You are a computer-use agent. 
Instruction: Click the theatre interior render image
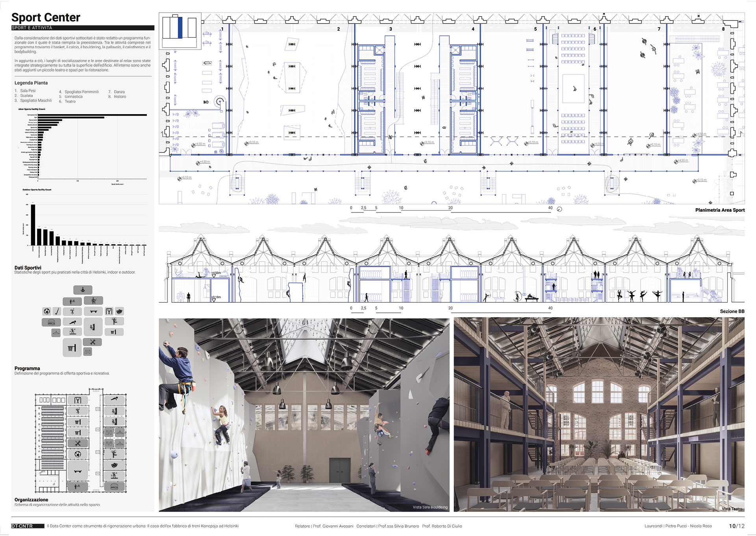pos(598,414)
